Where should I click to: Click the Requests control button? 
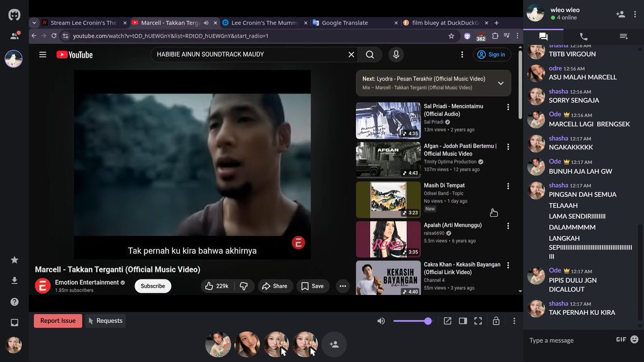tap(105, 321)
